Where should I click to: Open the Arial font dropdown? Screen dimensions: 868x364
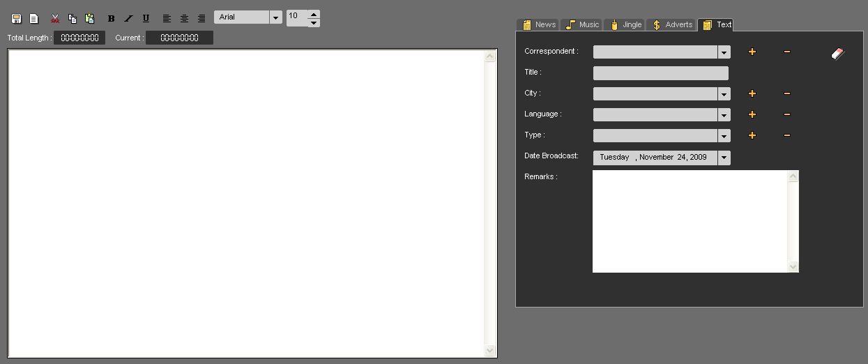275,17
